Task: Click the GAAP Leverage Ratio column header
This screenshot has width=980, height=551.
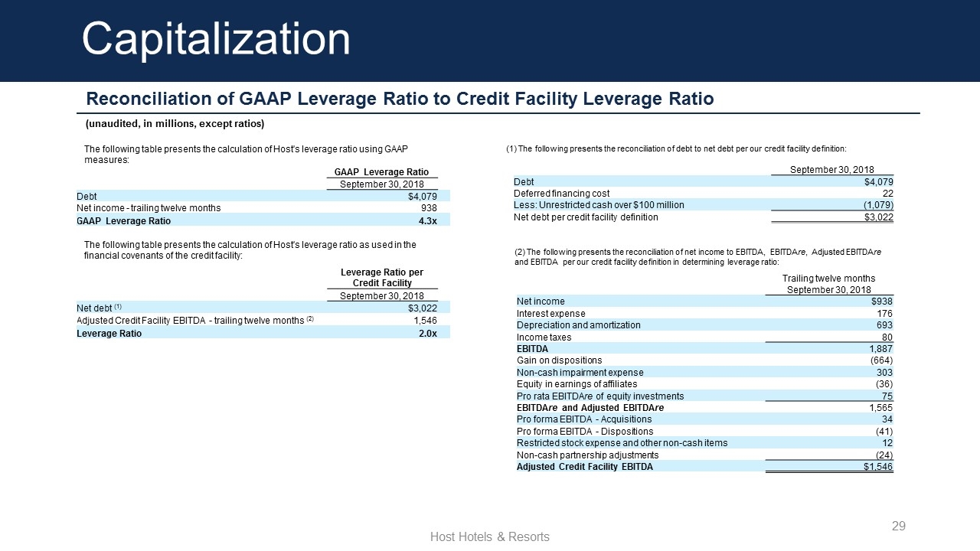Action: pyautogui.click(x=381, y=171)
